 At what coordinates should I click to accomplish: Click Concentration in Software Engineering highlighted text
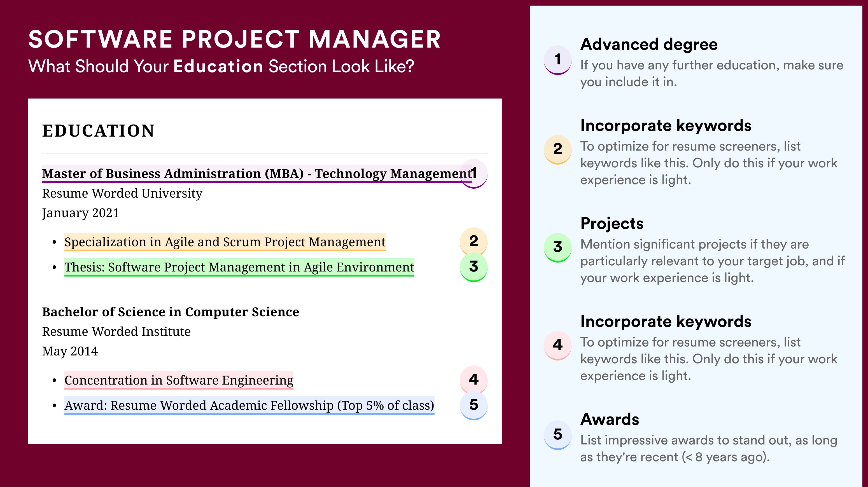[179, 380]
